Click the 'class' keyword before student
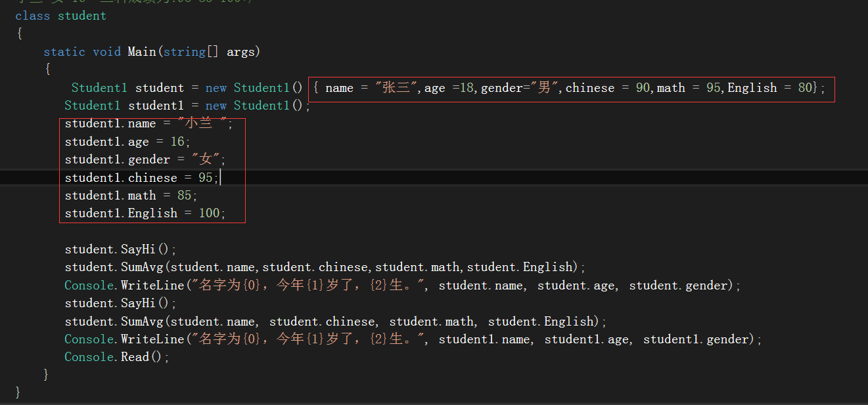 (33, 16)
